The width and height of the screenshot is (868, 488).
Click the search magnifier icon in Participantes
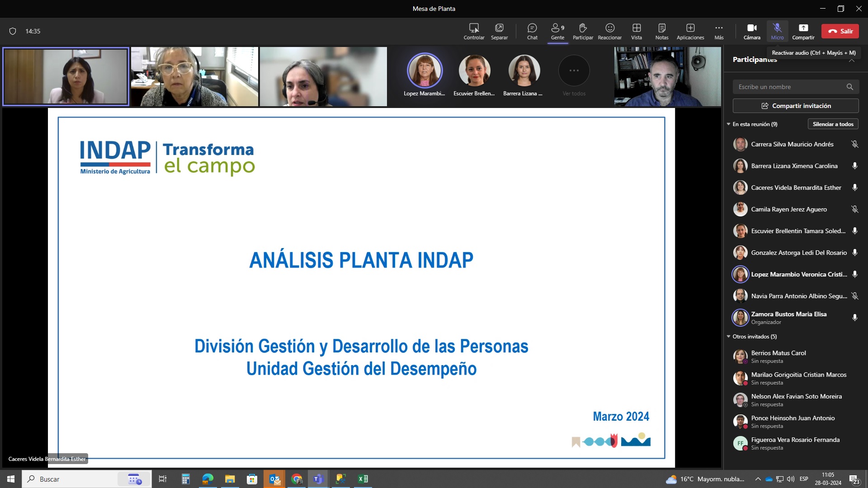pyautogui.click(x=850, y=87)
